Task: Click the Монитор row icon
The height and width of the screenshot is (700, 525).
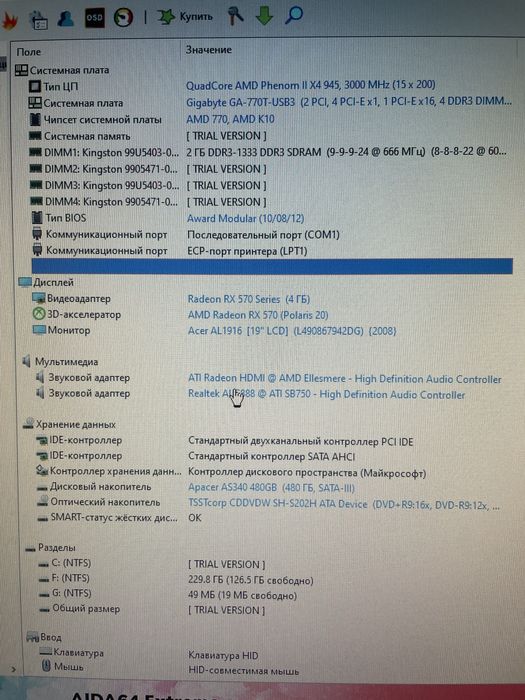Action: coord(39,330)
